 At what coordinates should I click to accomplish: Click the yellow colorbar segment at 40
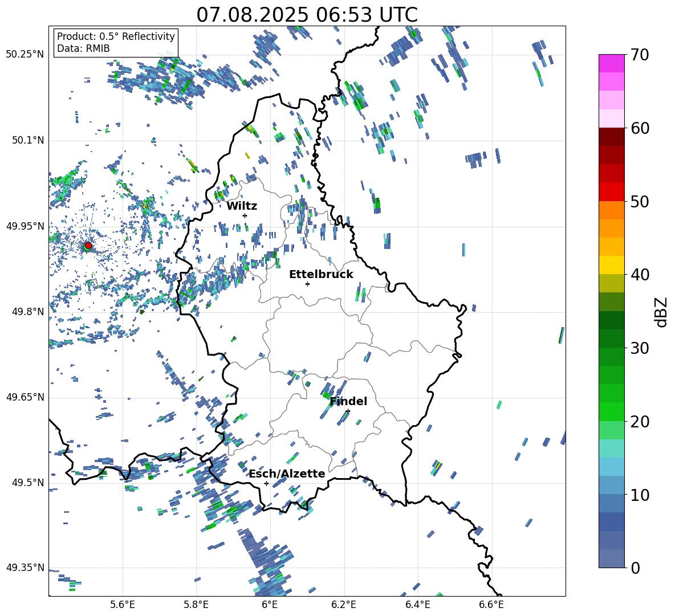point(611,265)
